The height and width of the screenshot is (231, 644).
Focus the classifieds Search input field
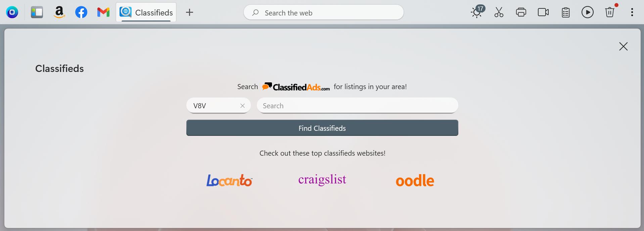coord(358,106)
